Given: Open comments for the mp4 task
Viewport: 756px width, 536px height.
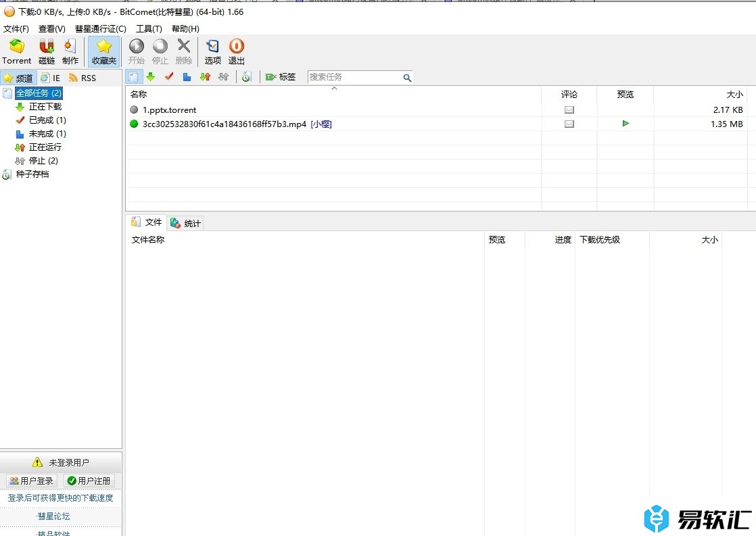Looking at the screenshot, I should 569,124.
